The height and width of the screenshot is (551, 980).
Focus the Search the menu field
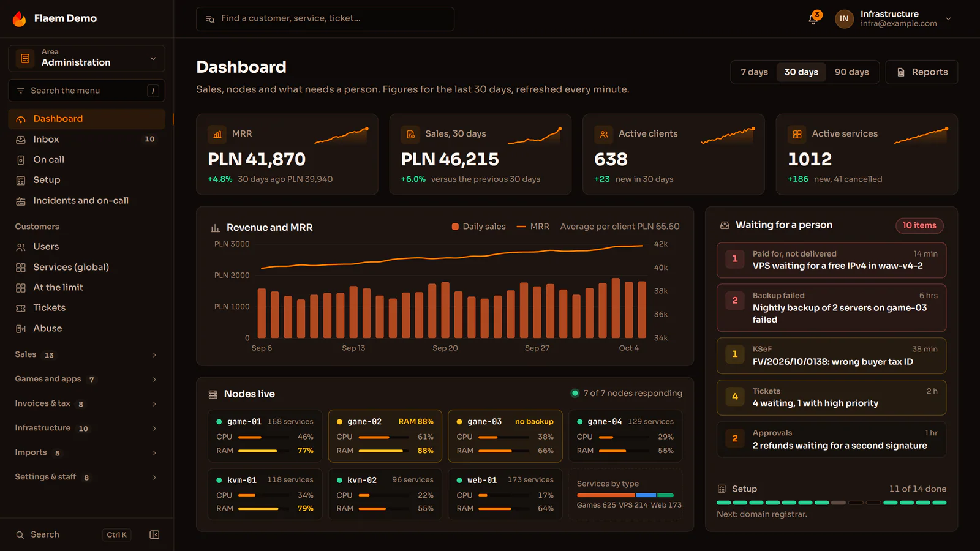[86, 91]
